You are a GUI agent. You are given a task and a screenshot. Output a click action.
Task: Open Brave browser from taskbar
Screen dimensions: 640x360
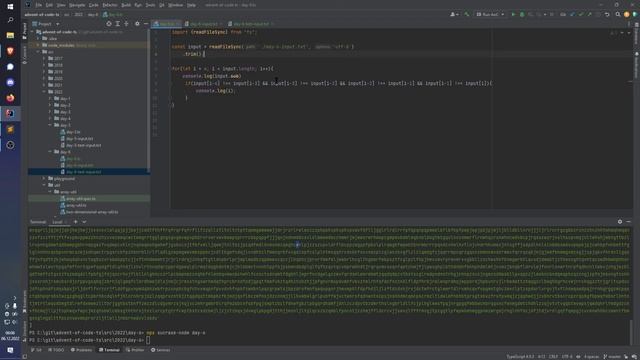pyautogui.click(x=10, y=51)
